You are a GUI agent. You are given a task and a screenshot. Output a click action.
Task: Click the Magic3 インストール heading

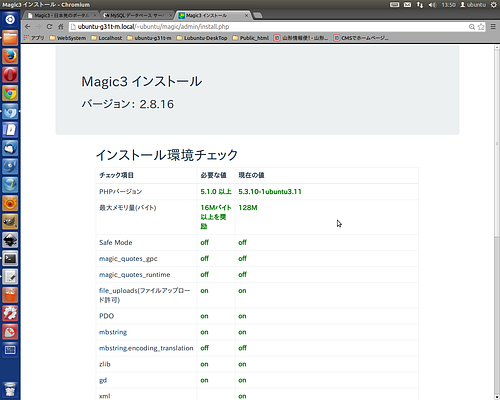(142, 82)
